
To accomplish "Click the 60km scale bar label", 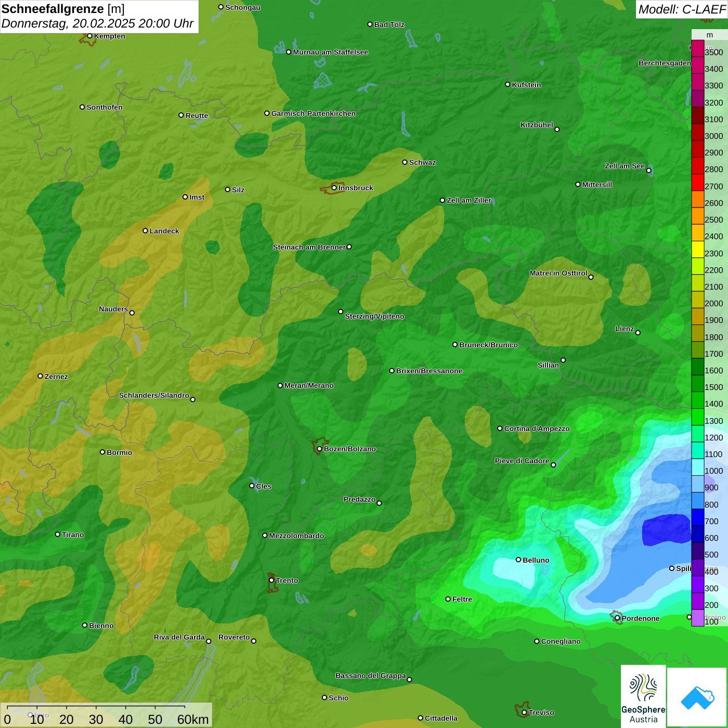I will (x=193, y=719).
